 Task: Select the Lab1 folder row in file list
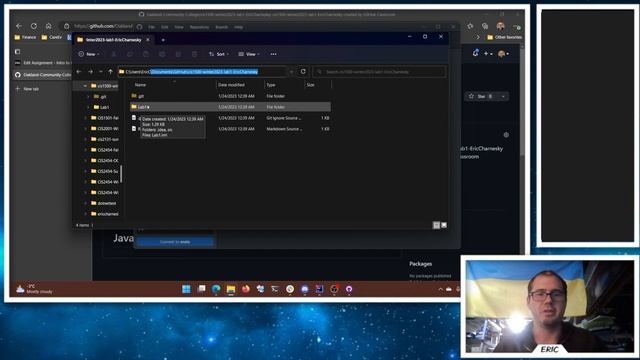click(231, 107)
